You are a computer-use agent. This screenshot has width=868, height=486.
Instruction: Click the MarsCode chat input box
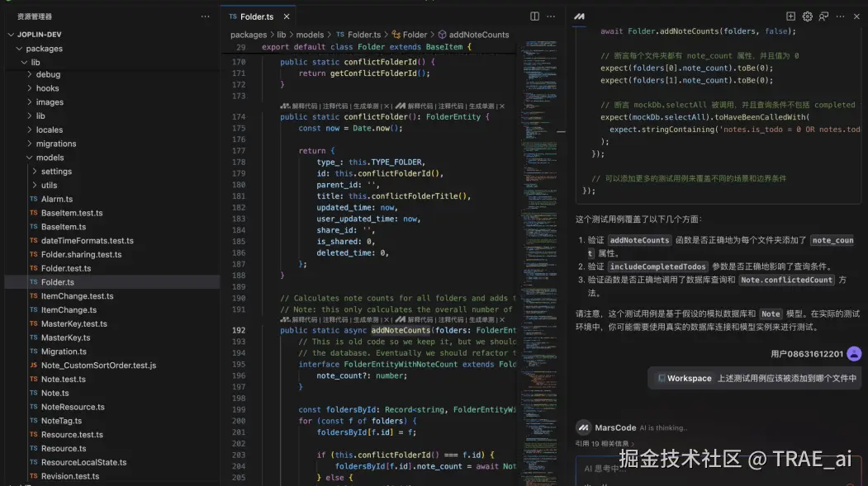[718, 471]
